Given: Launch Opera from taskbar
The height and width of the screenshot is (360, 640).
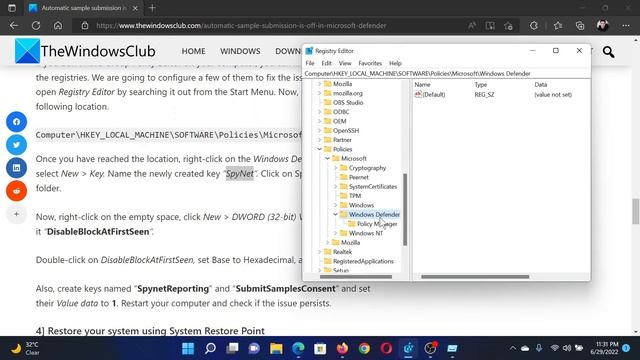Looking at the screenshot, I should (x=387, y=349).
